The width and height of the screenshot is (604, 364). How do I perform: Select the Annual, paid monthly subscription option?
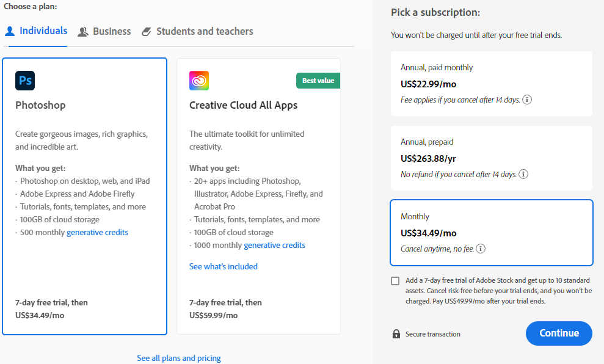(492, 84)
